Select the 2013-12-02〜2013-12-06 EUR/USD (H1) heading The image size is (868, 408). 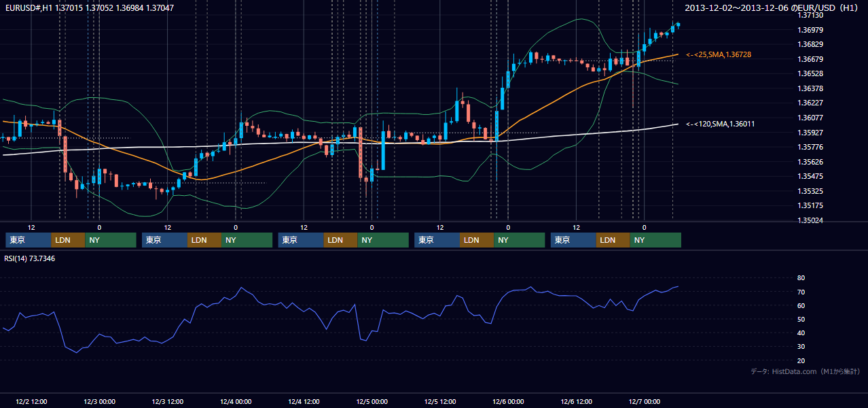coord(773,7)
